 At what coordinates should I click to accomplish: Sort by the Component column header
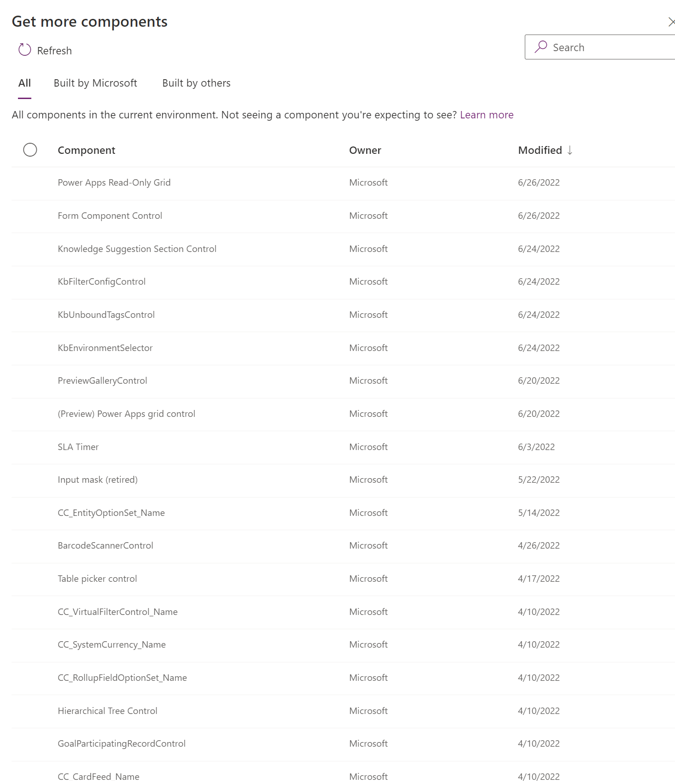[86, 150]
